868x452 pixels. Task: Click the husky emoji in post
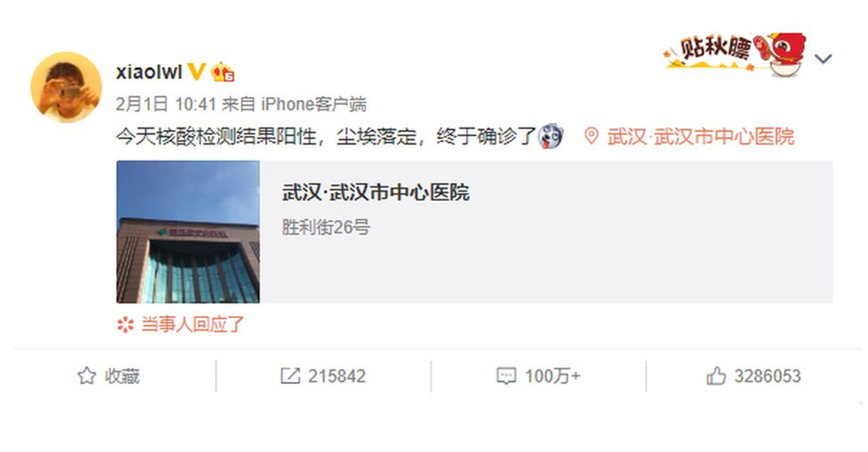point(550,136)
